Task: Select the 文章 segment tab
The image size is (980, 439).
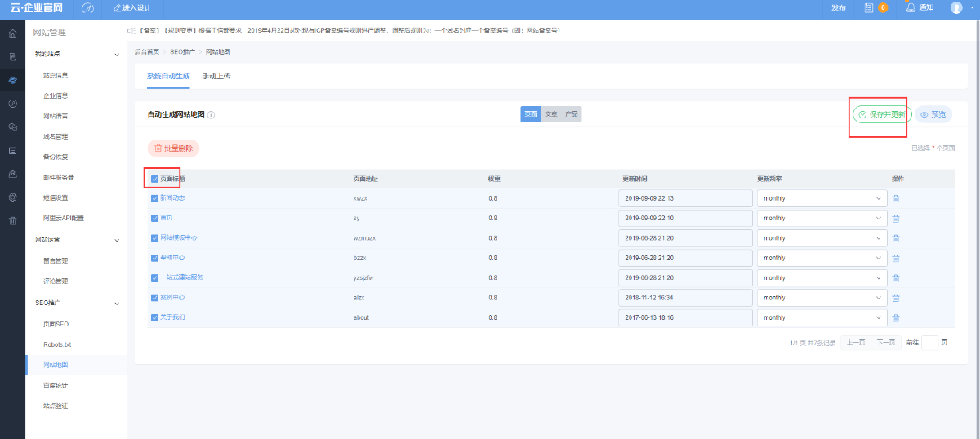Action: [x=551, y=114]
